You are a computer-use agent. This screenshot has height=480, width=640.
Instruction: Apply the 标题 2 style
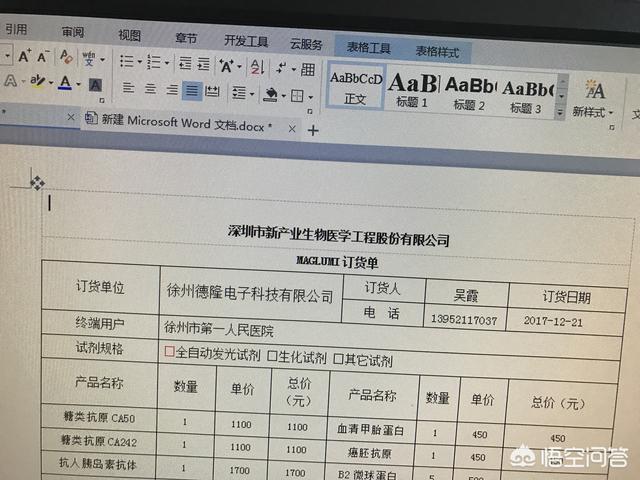470,94
